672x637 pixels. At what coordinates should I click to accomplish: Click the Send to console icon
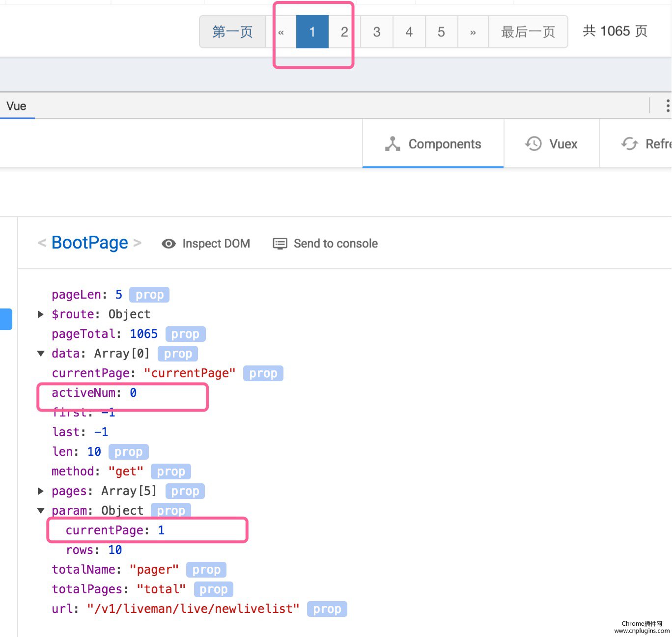coord(280,244)
